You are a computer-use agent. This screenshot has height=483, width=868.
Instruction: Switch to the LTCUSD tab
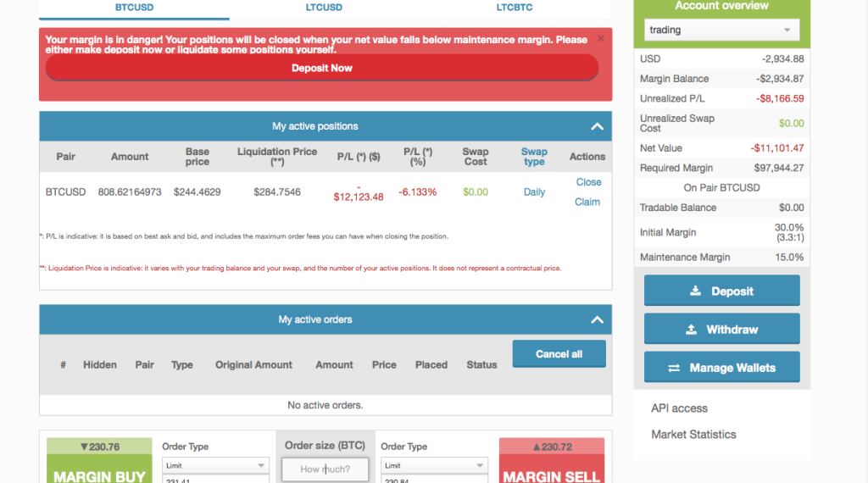tap(324, 8)
